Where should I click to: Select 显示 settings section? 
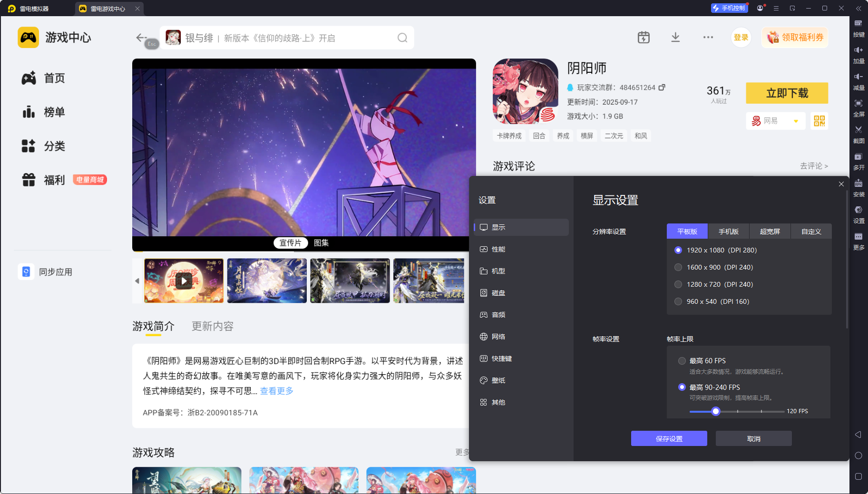[521, 227]
